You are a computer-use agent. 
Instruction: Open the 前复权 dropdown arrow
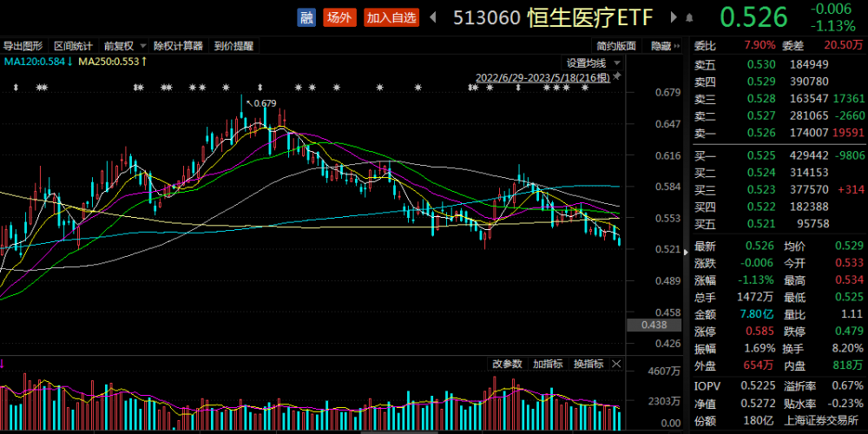point(143,46)
